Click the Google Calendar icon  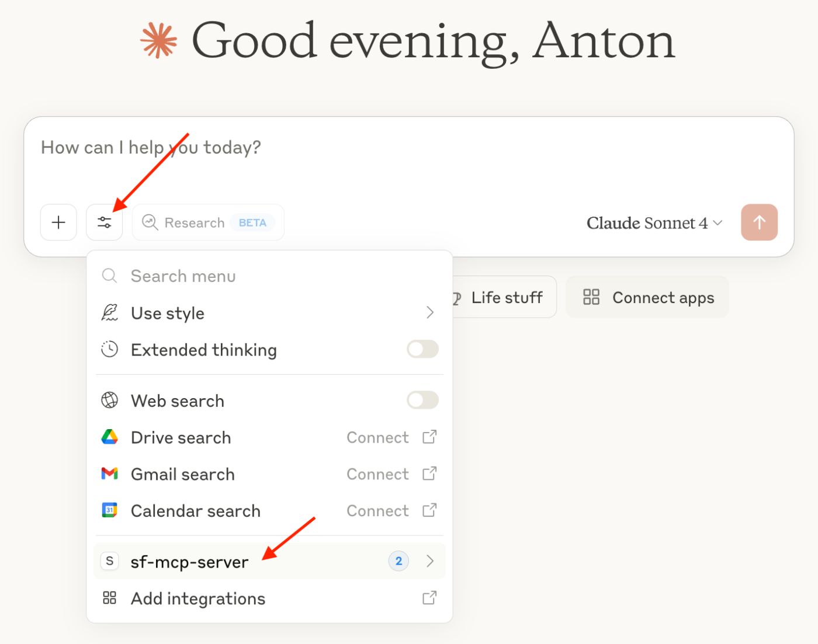point(110,510)
